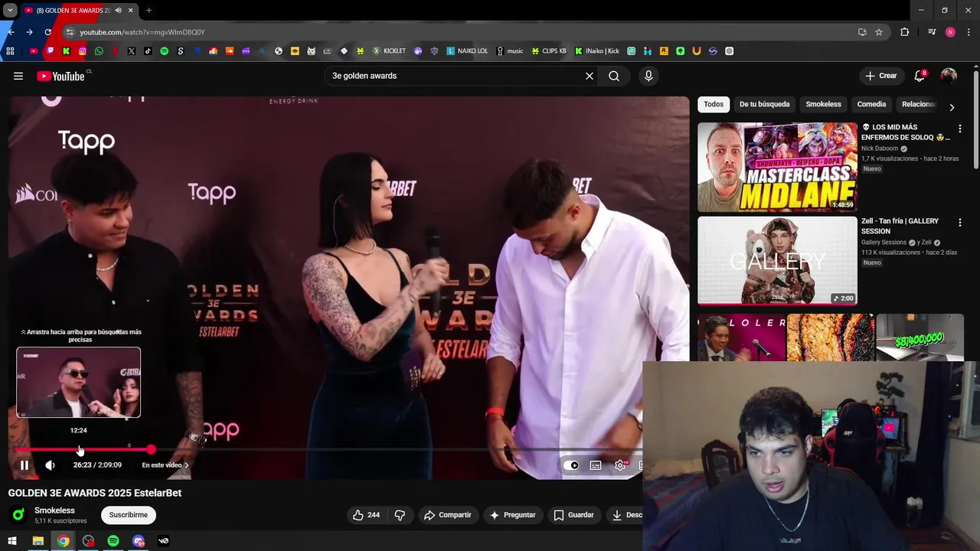Select the Smokeless filter chip
The image size is (980, 551).
click(x=823, y=104)
